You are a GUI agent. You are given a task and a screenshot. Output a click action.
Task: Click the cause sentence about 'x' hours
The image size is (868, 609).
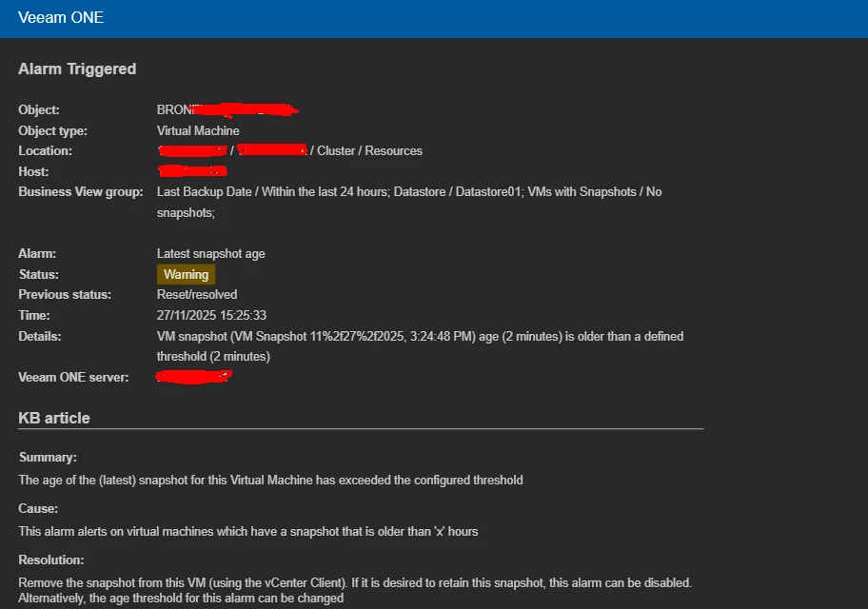[x=248, y=532]
